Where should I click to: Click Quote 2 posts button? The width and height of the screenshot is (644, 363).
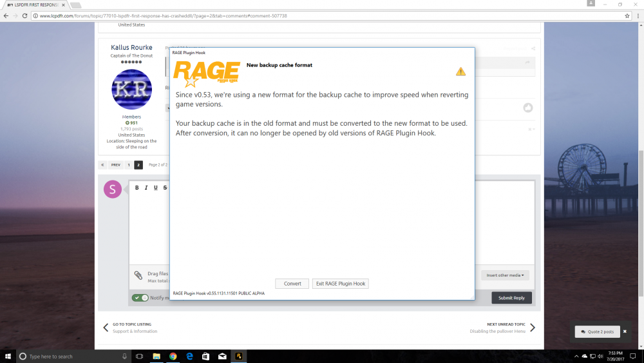(598, 331)
